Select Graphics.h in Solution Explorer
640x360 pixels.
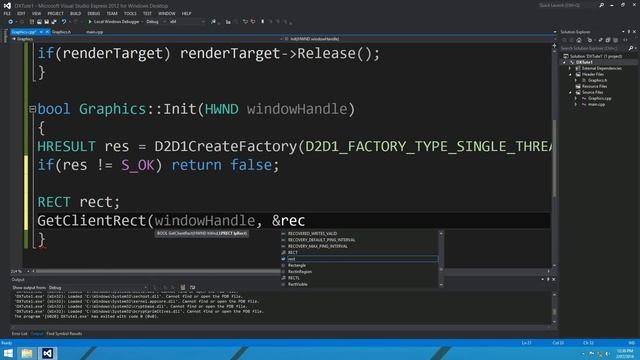[x=597, y=80]
